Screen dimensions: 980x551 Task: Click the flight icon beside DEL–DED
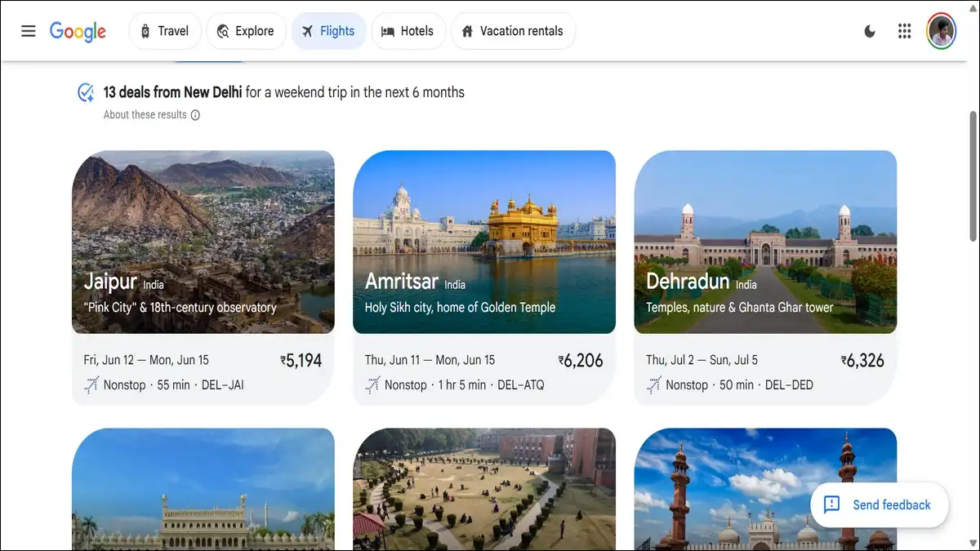coord(653,384)
